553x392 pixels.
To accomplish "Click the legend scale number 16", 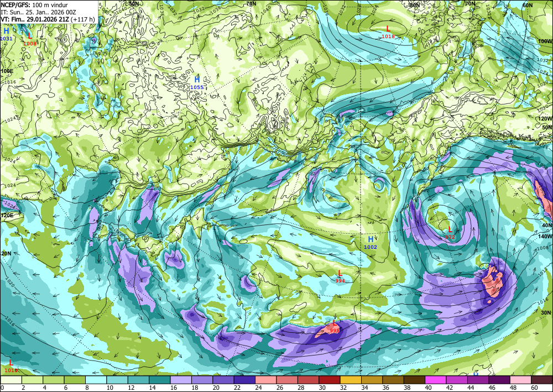I will [x=174, y=388].
